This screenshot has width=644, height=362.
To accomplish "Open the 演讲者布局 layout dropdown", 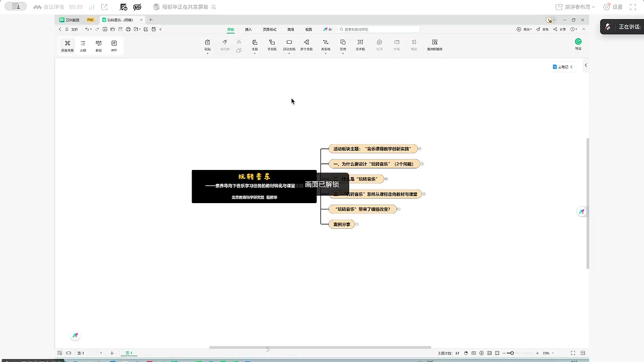I will click(576, 7).
